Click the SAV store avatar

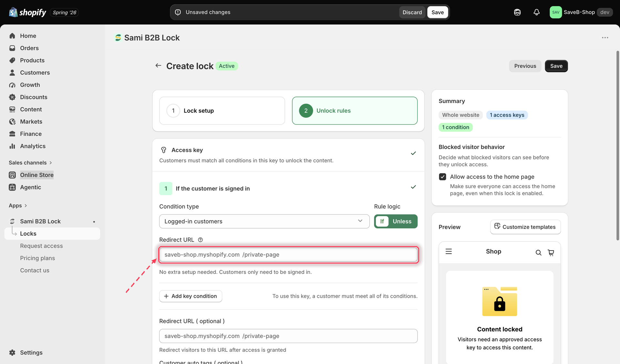[x=556, y=12]
